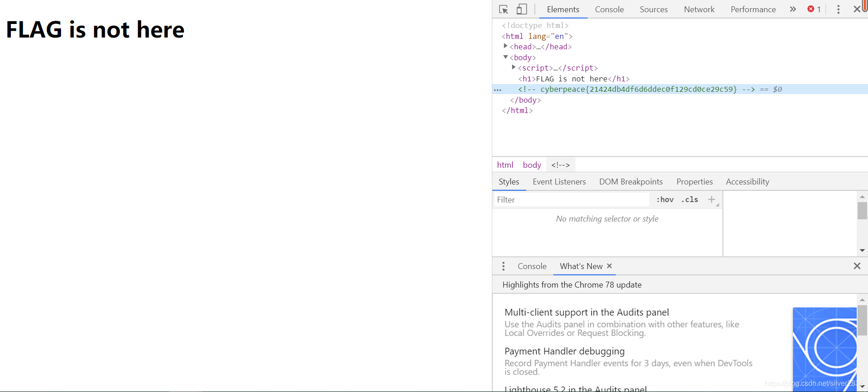The width and height of the screenshot is (868, 392).
Task: Add a new style rule with plus icon
Action: (x=712, y=199)
